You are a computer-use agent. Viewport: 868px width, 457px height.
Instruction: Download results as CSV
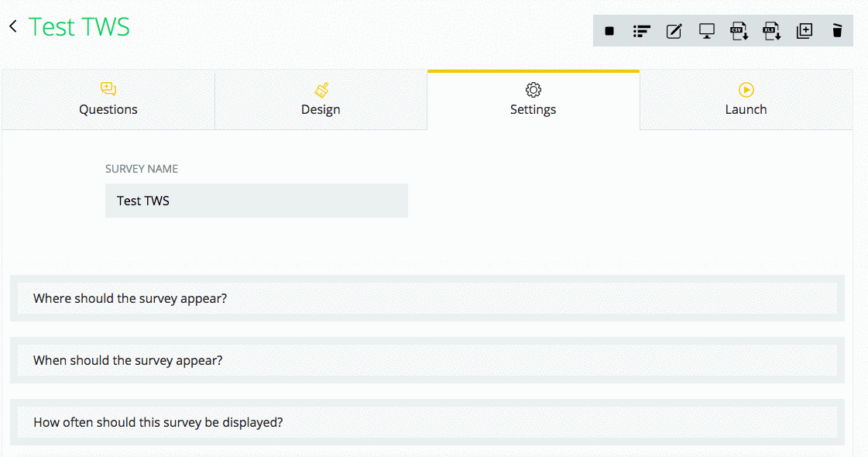click(739, 31)
